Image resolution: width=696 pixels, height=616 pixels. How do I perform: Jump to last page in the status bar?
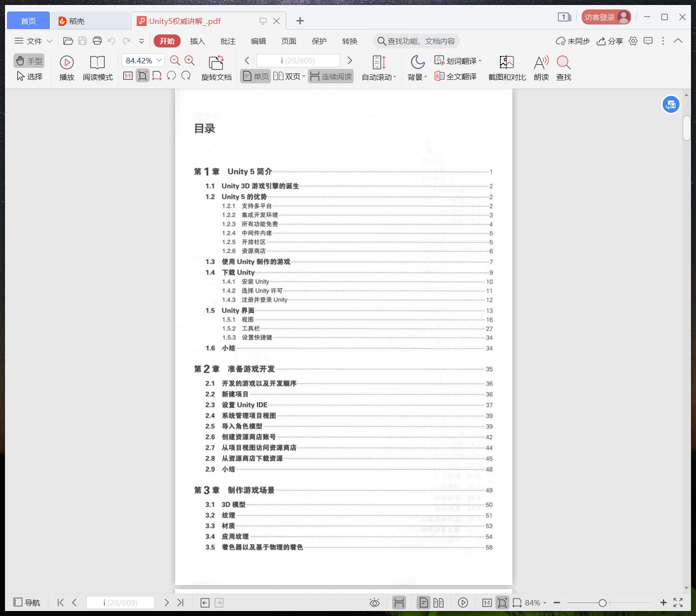(x=181, y=603)
